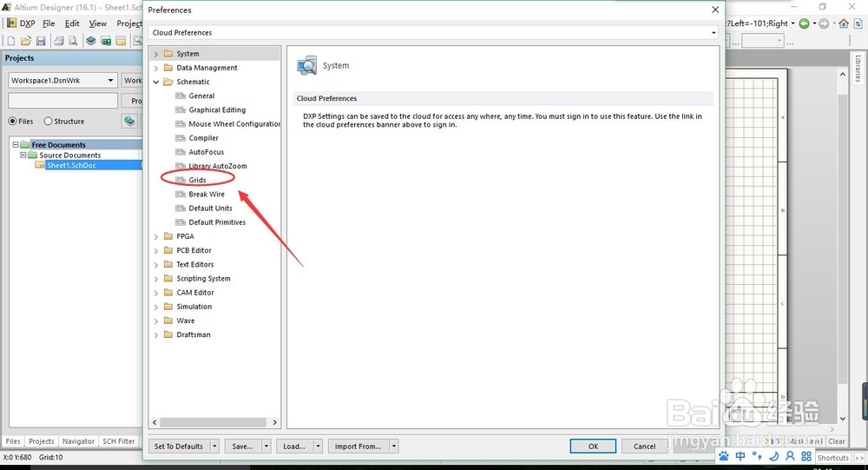Open the Set To Defaults dropdown arrow
Image resolution: width=868 pixels, height=470 pixels.
pyautogui.click(x=214, y=447)
